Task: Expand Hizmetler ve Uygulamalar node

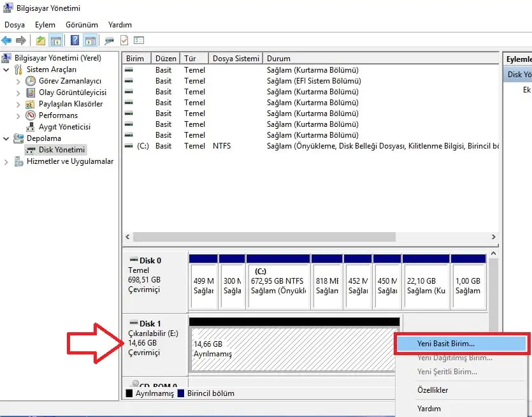Action: (x=7, y=161)
